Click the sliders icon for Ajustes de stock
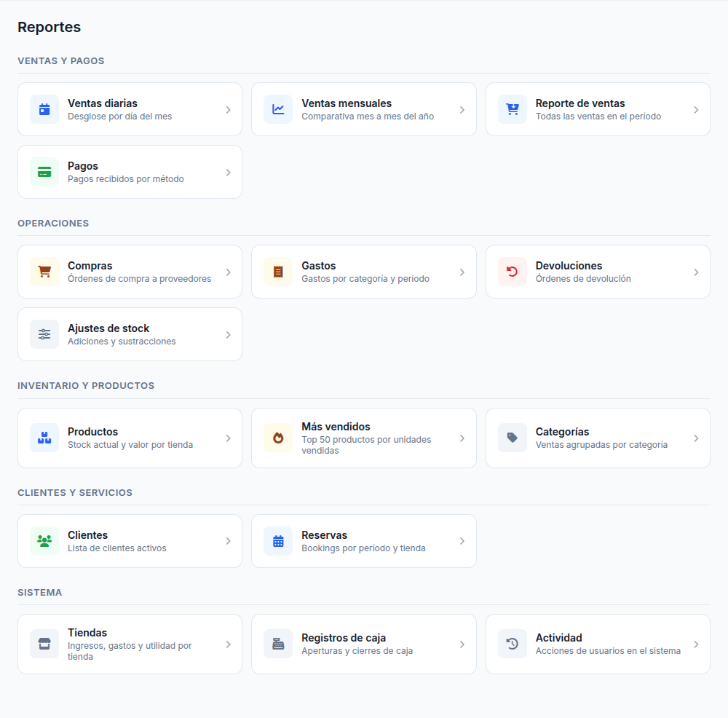 point(44,334)
